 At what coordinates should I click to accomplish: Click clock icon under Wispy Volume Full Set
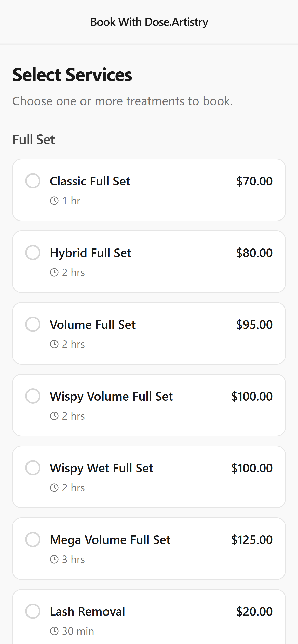coord(54,416)
